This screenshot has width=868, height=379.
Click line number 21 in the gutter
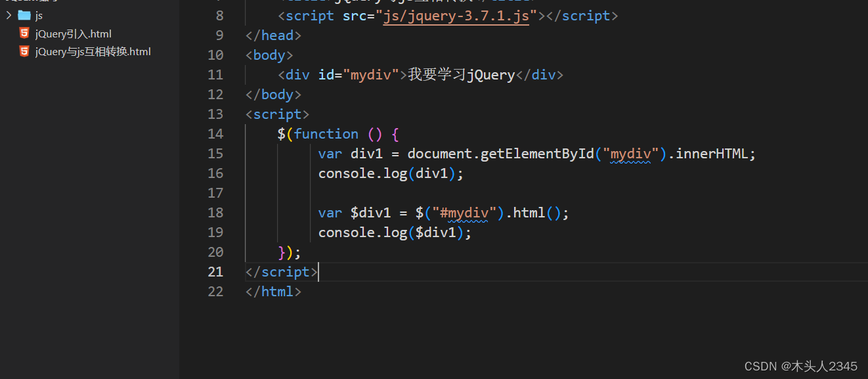pyautogui.click(x=215, y=271)
